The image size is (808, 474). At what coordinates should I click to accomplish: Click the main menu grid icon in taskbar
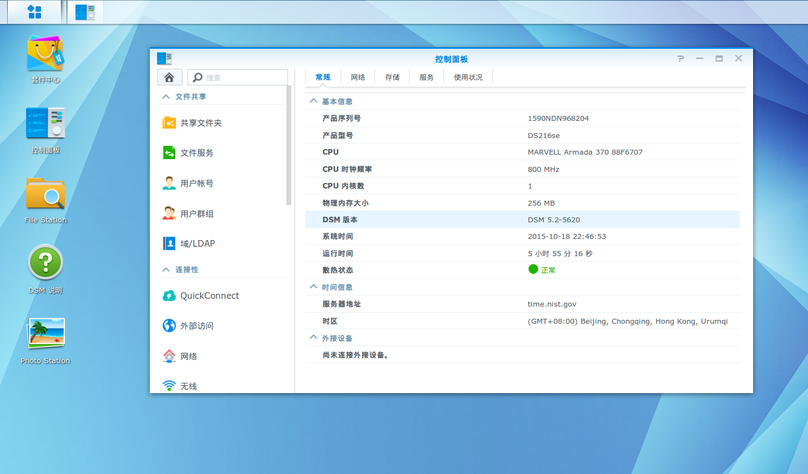(x=34, y=12)
